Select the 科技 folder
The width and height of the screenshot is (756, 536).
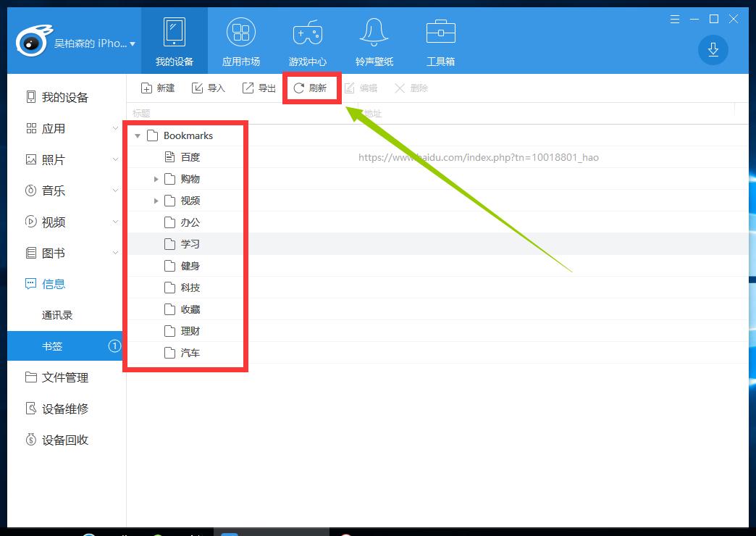coord(182,288)
